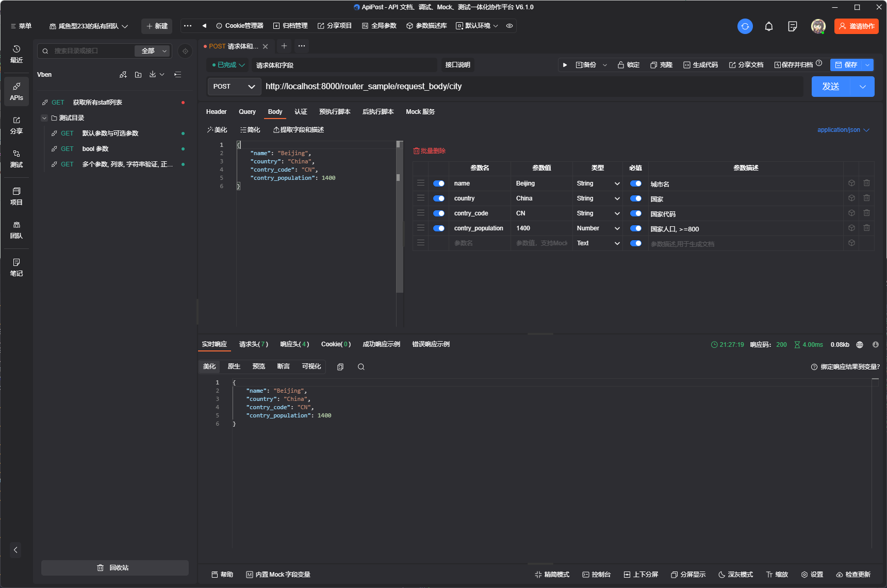Delete the name parameter row
The height and width of the screenshot is (588, 887).
point(866,183)
